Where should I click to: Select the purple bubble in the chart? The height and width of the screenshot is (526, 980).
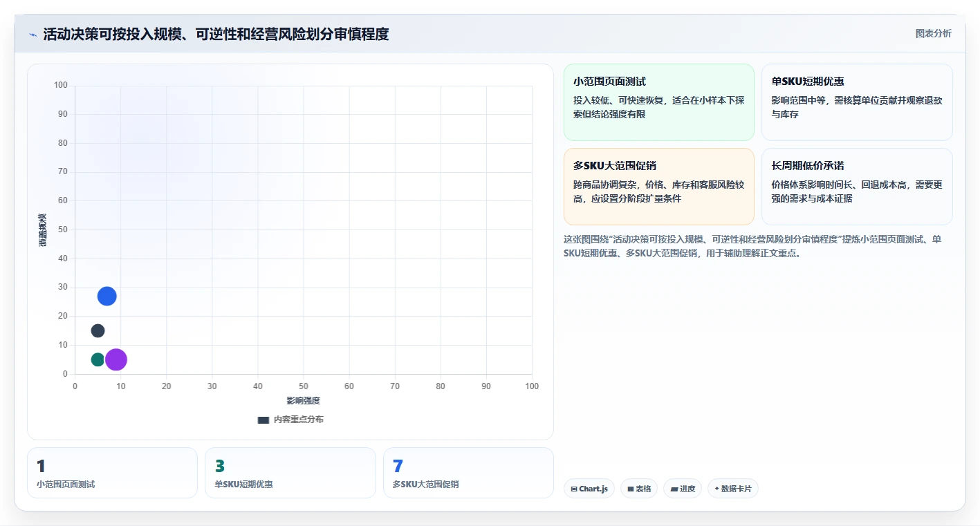[116, 359]
